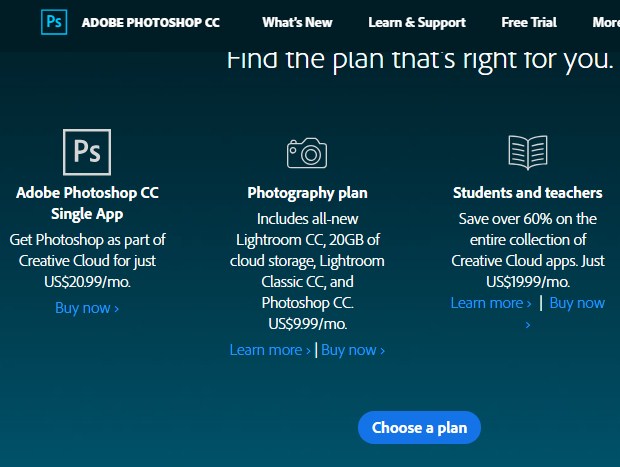
Task: Click the Photography plan camera icon
Action: [x=307, y=153]
